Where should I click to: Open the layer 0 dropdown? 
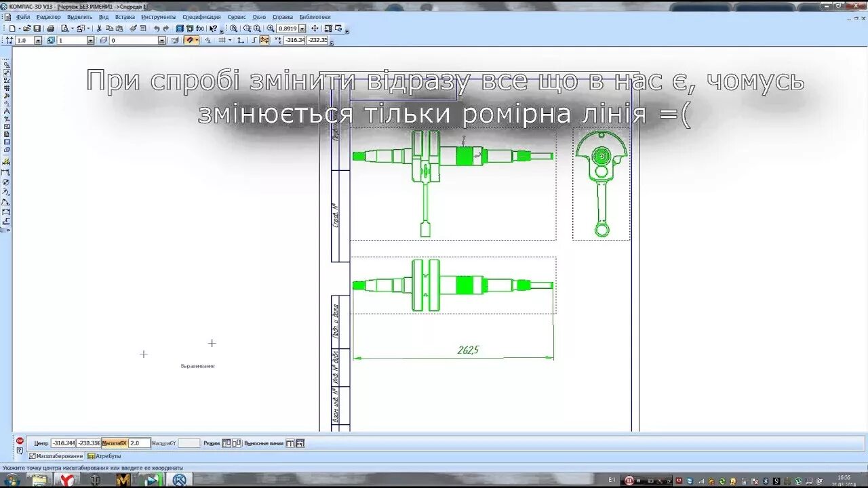pyautogui.click(x=162, y=40)
